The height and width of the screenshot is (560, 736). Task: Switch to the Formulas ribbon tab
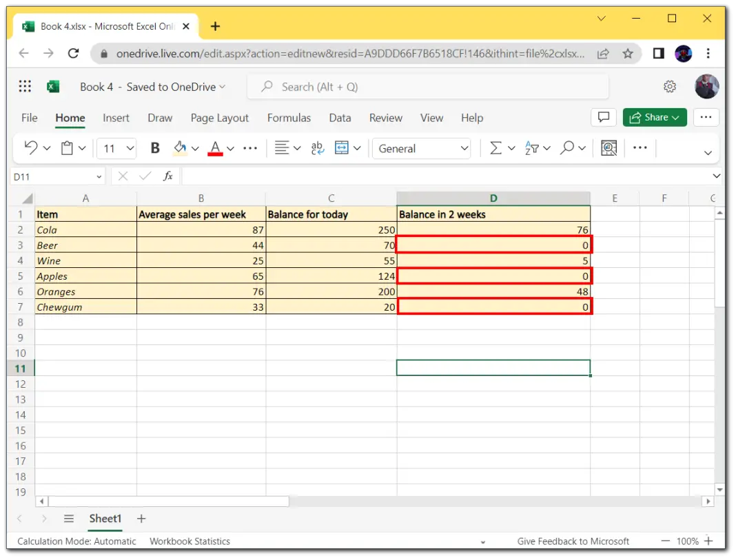(289, 118)
